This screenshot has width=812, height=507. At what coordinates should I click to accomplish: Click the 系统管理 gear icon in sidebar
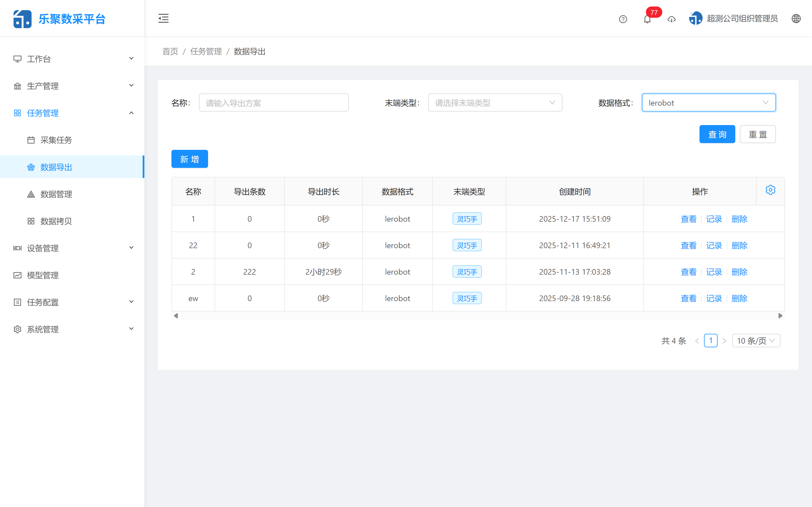[x=17, y=329]
